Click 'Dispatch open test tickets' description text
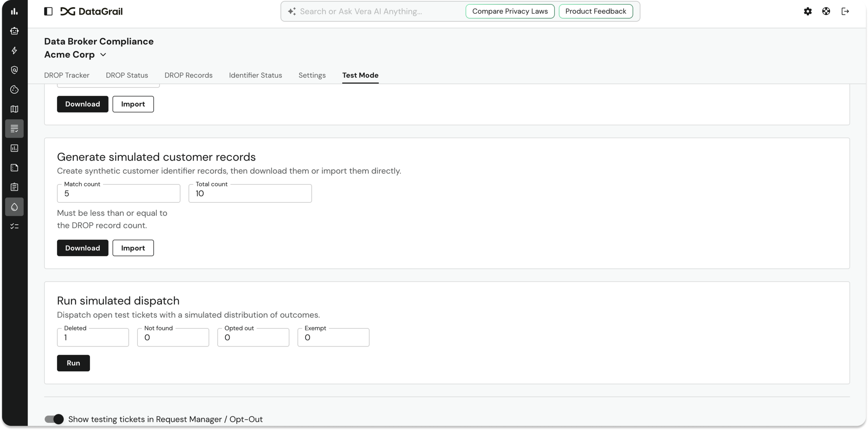The width and height of the screenshot is (868, 430). [188, 315]
